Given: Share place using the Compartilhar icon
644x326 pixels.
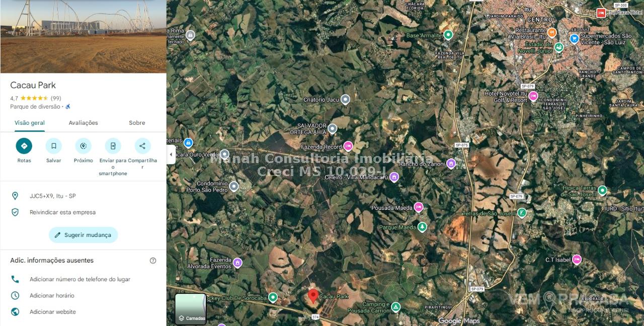Looking at the screenshot, I should [x=142, y=146].
